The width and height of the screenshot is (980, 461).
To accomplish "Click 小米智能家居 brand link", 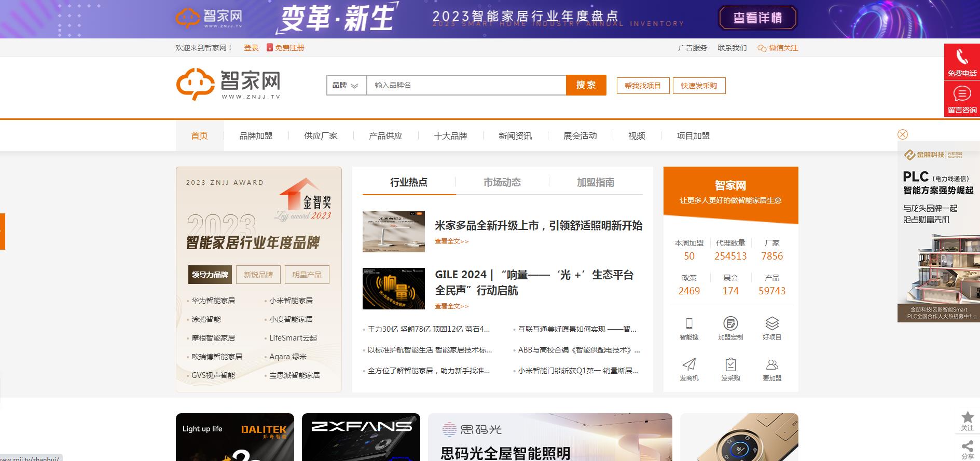I will coord(291,301).
